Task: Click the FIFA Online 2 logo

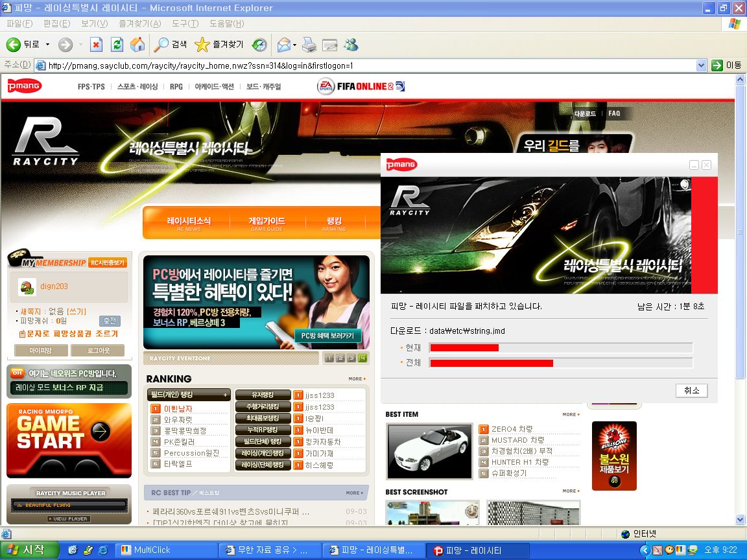Action: tap(361, 86)
